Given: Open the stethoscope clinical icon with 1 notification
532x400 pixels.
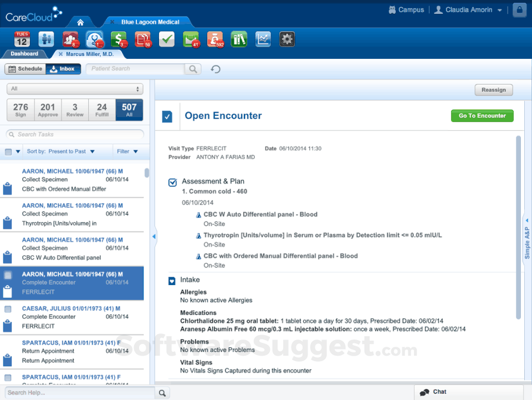Looking at the screenshot, I should 94,39.
